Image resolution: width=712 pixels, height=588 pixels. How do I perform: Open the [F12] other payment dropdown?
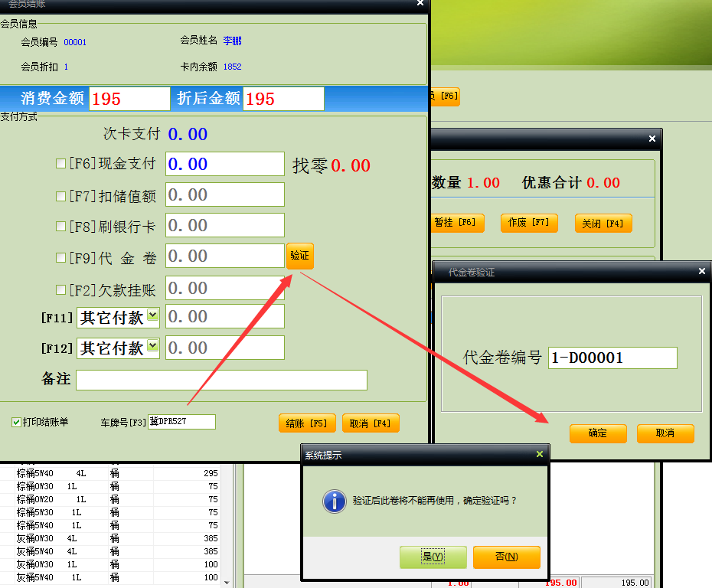tap(153, 346)
